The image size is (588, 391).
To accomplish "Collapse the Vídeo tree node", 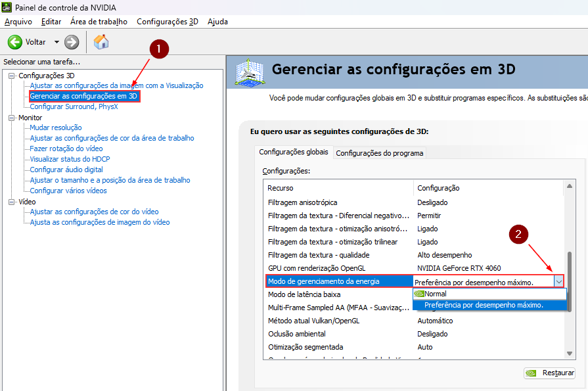I will coord(12,202).
